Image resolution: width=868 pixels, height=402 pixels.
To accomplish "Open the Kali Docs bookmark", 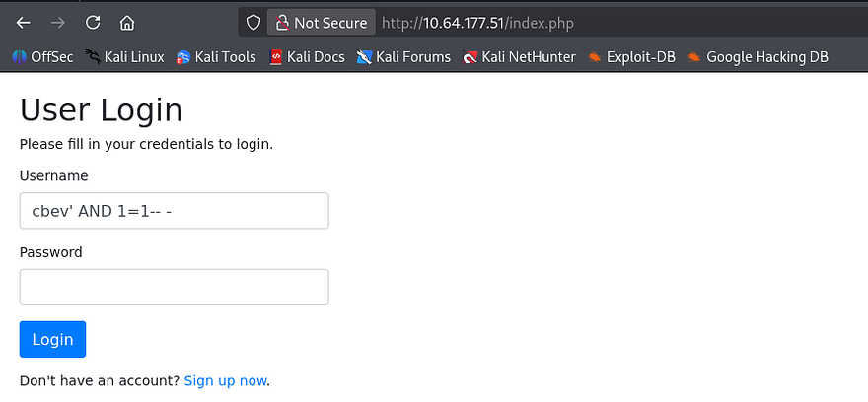I will (307, 56).
